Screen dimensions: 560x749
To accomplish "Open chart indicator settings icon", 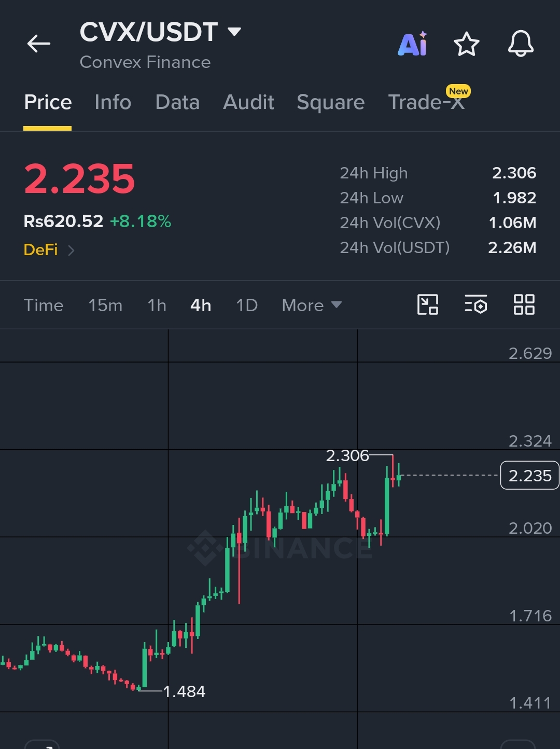I will coord(476,304).
